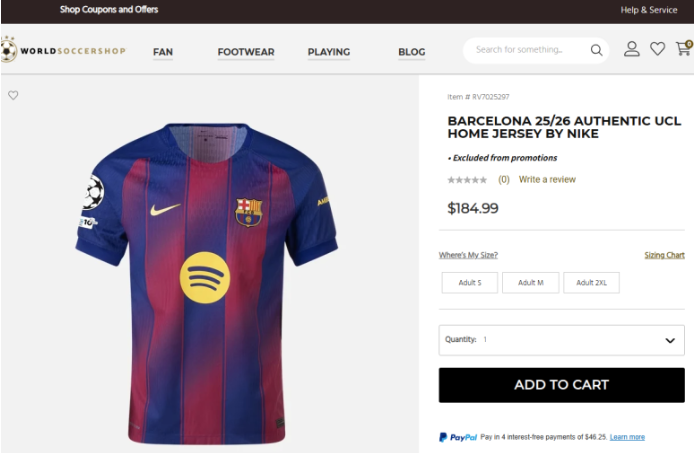695x453 pixels.
Task: Click the search magnifier icon
Action: coord(596,50)
